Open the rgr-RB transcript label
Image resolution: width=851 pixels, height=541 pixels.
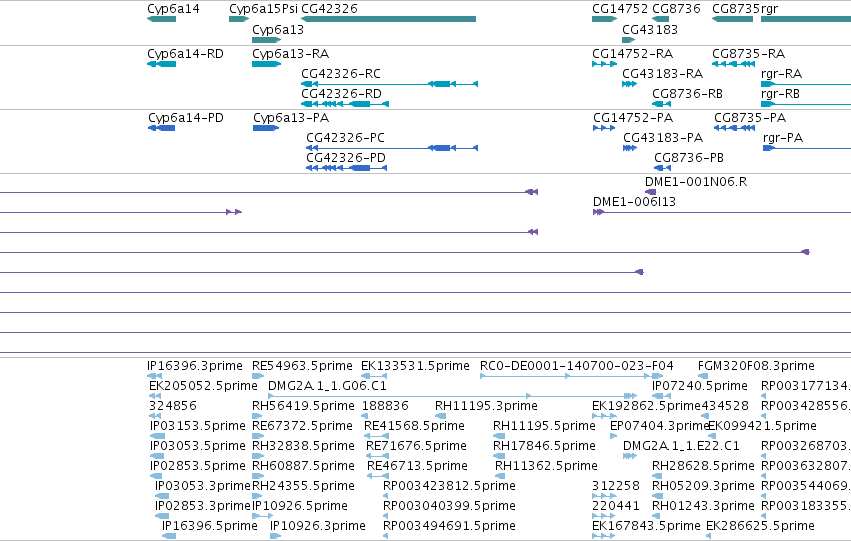pyautogui.click(x=780, y=94)
